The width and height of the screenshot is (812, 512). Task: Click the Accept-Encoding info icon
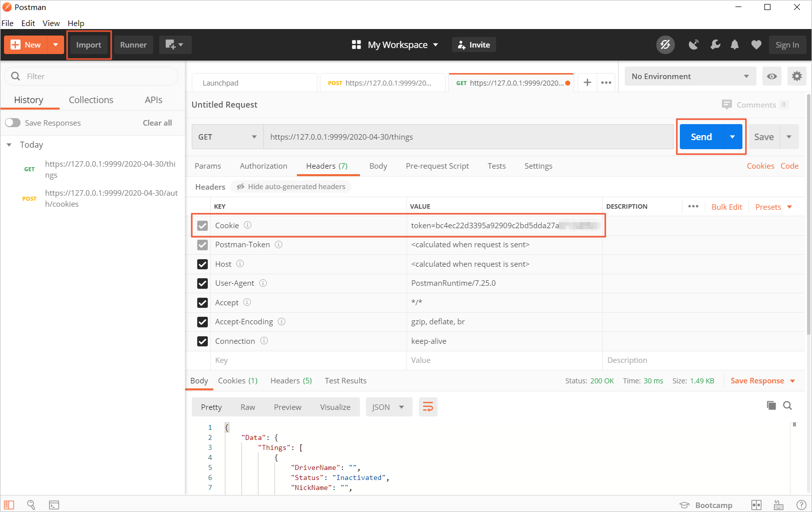pos(282,322)
